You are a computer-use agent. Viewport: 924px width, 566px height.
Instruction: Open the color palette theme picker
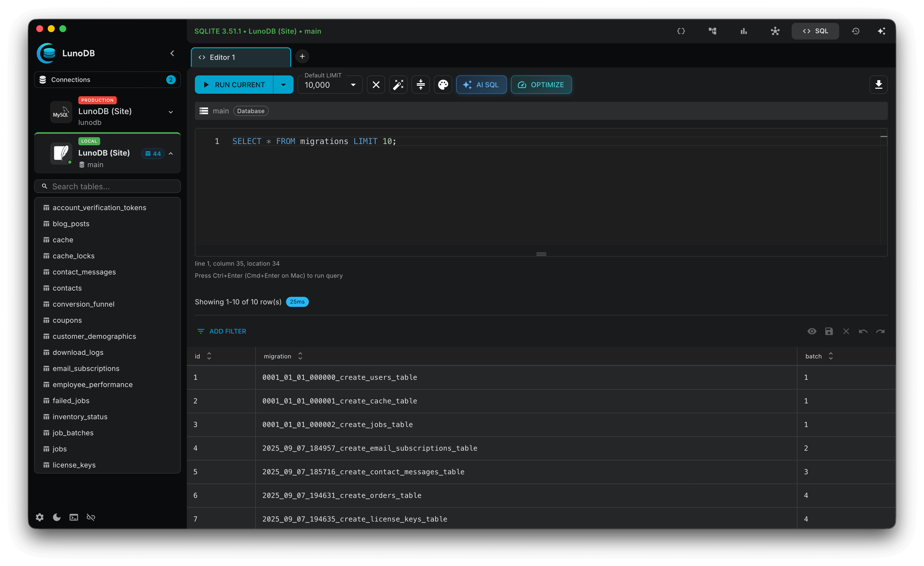[443, 84]
